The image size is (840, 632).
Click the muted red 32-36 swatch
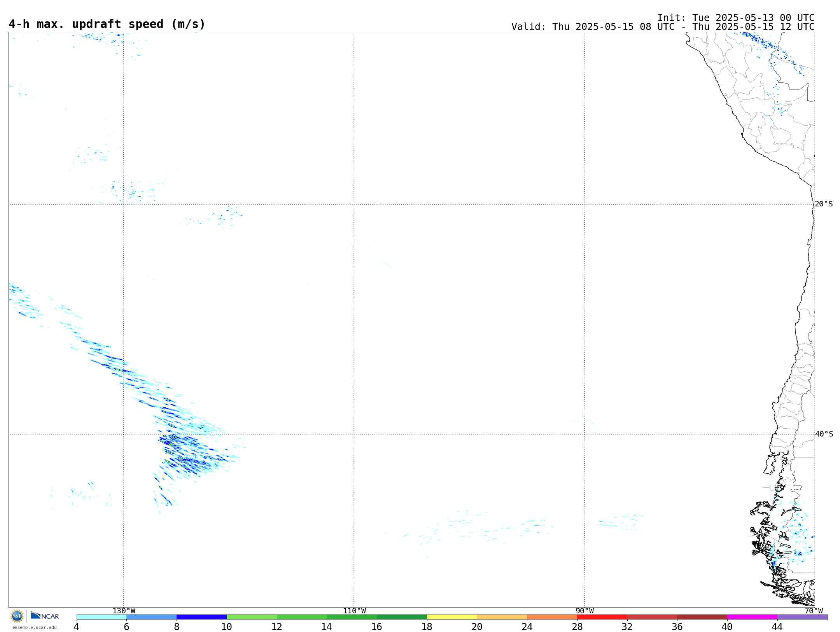(652, 617)
